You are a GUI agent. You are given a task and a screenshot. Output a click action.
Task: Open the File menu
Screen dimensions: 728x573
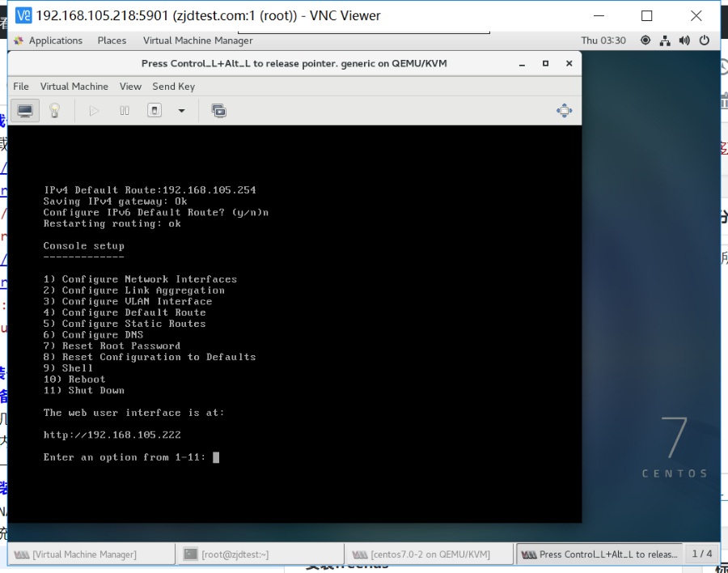21,87
